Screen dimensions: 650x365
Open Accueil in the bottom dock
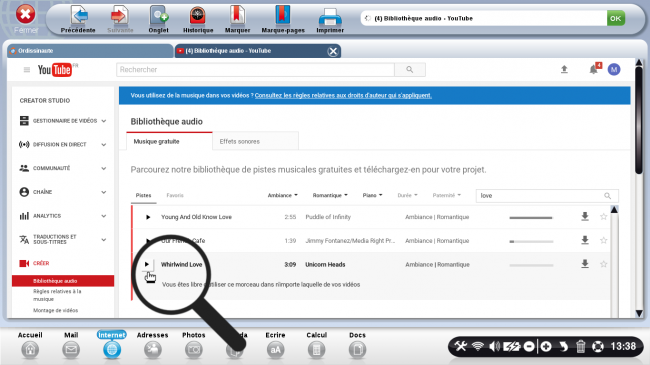(30, 345)
